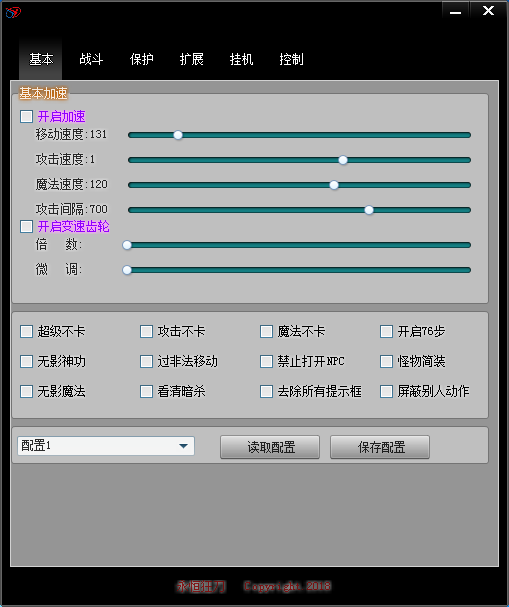Click the 移动速度:131 label
509x607 pixels.
71,134
